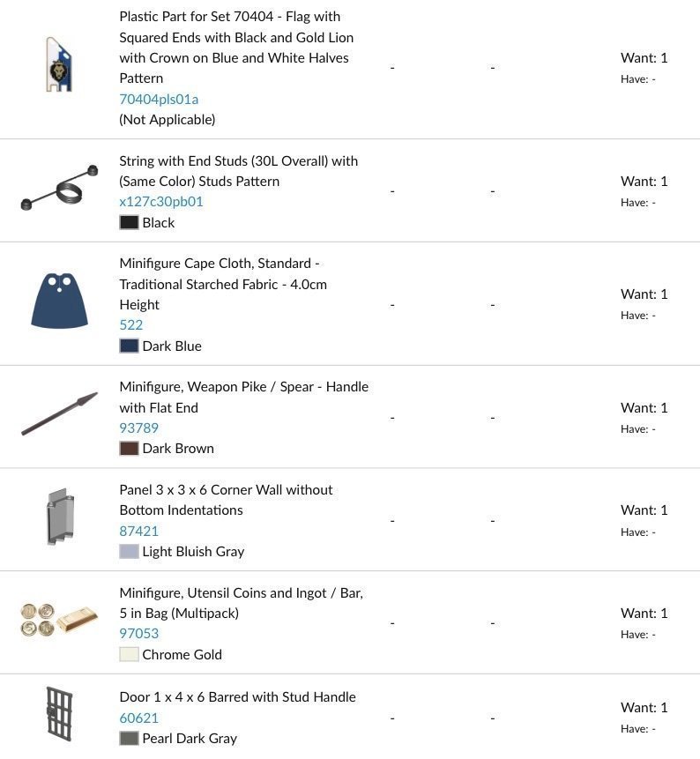Click the Pearl Dark Gray swatch
This screenshot has height=759, width=700.
129,738
